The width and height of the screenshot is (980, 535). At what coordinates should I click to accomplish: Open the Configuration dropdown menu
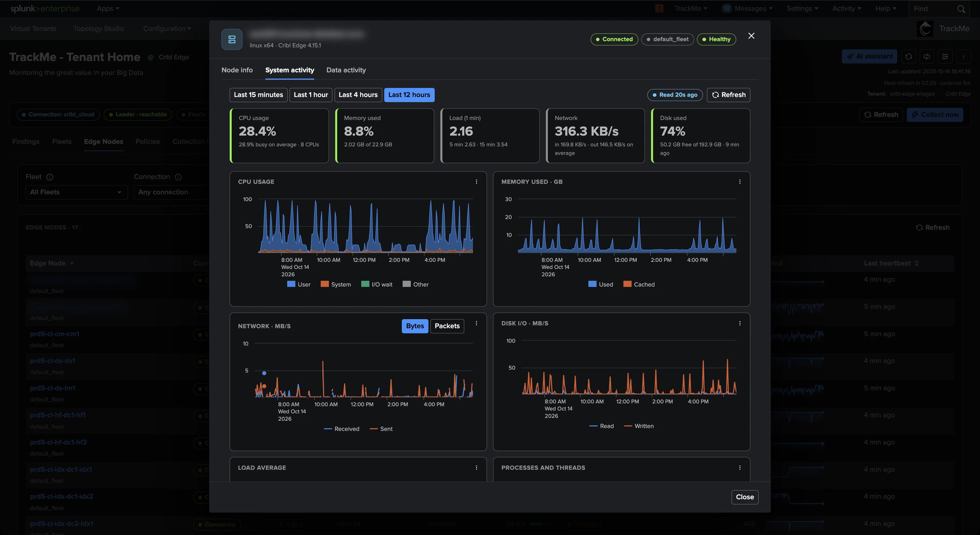coord(167,29)
